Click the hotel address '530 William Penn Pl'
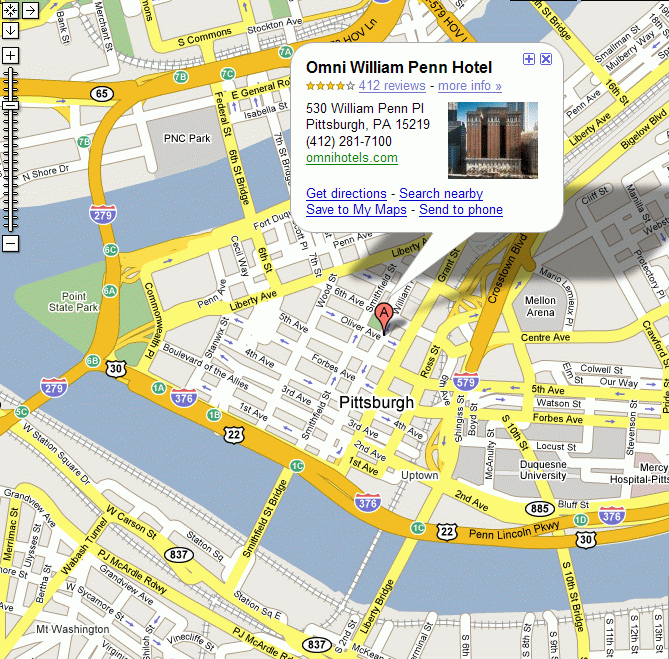Image resolution: width=669 pixels, height=659 pixels. (x=365, y=108)
